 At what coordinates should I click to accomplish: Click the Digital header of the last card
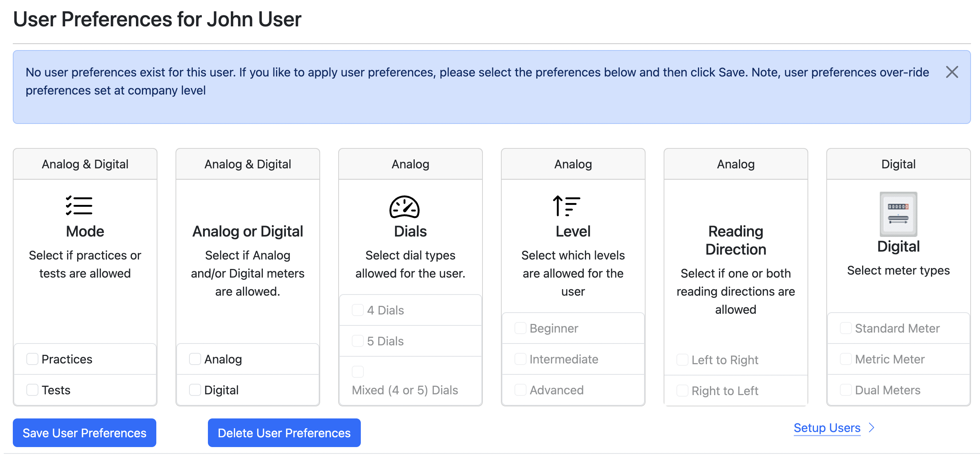coord(898,164)
